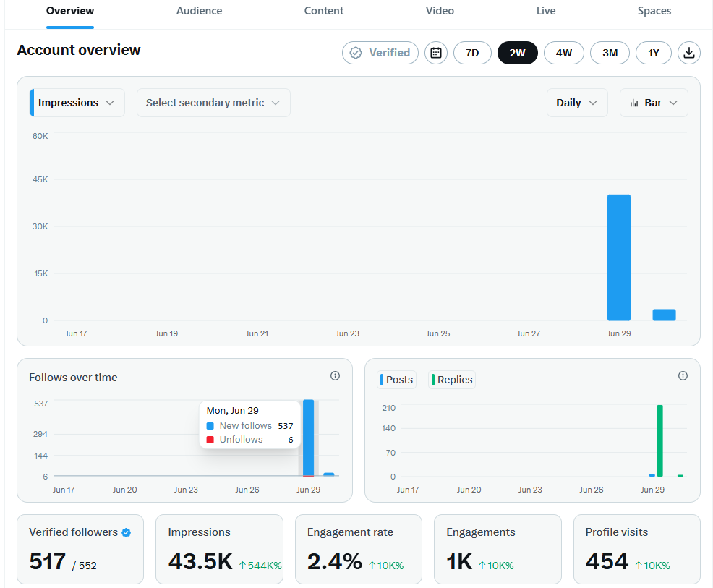Switch to the Audience tab
Screen dimensions: 713x588
199,11
